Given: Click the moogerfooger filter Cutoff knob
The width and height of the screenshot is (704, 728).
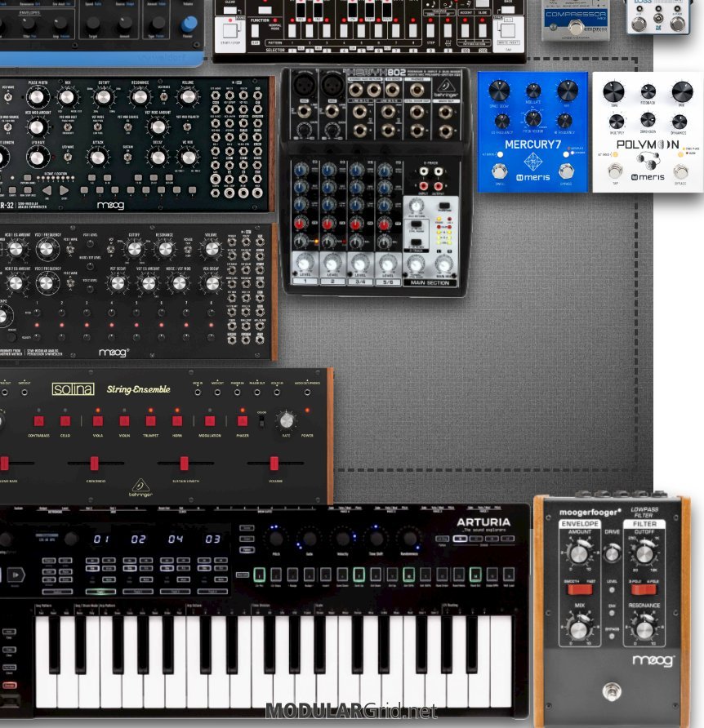Looking at the screenshot, I should pos(644,554).
